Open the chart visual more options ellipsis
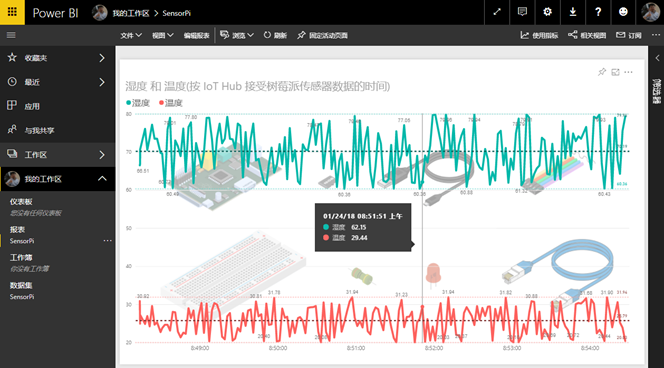Viewport: 664px width, 368px height. pos(628,72)
